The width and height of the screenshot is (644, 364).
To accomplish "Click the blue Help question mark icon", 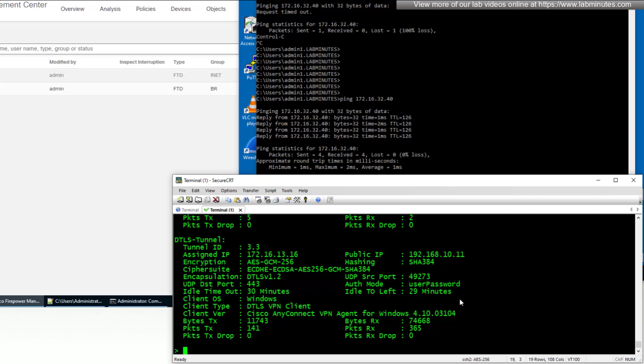I will coord(318,200).
